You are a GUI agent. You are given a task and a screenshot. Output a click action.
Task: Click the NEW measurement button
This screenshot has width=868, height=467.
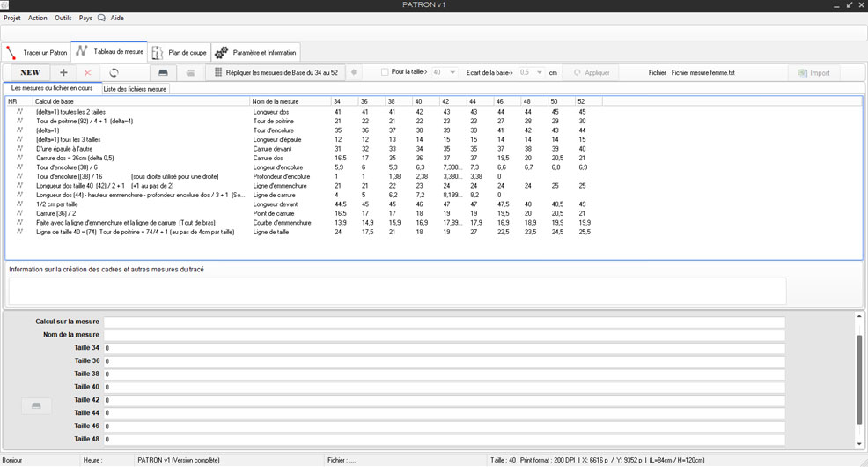30,73
